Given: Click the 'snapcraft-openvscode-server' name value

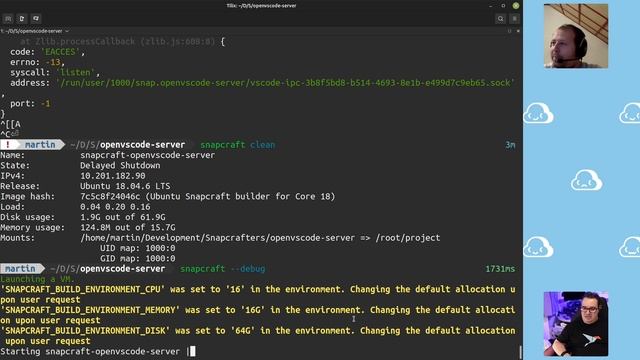Looking at the screenshot, I should tap(147, 156).
